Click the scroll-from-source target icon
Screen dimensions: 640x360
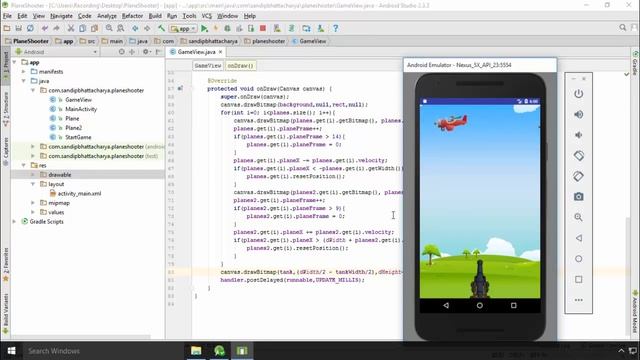[121, 52]
